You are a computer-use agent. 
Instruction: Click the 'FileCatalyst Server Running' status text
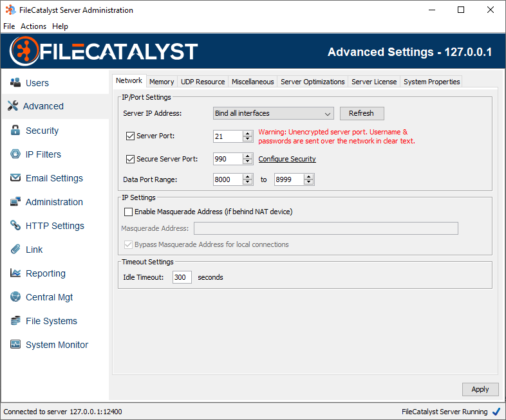[444, 412]
